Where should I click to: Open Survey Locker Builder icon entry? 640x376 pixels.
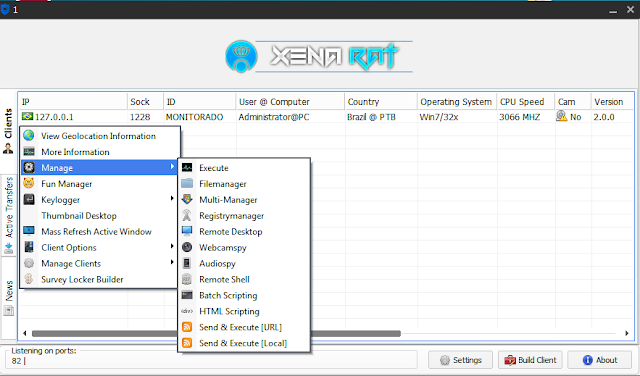click(x=29, y=279)
